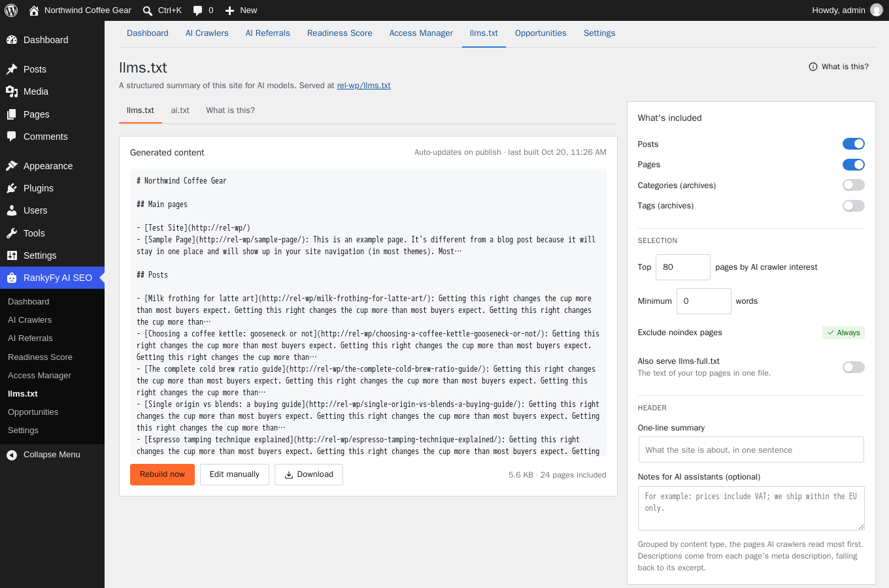The image size is (889, 588).
Task: Enable the Tags (archives) toggle
Action: (854, 206)
